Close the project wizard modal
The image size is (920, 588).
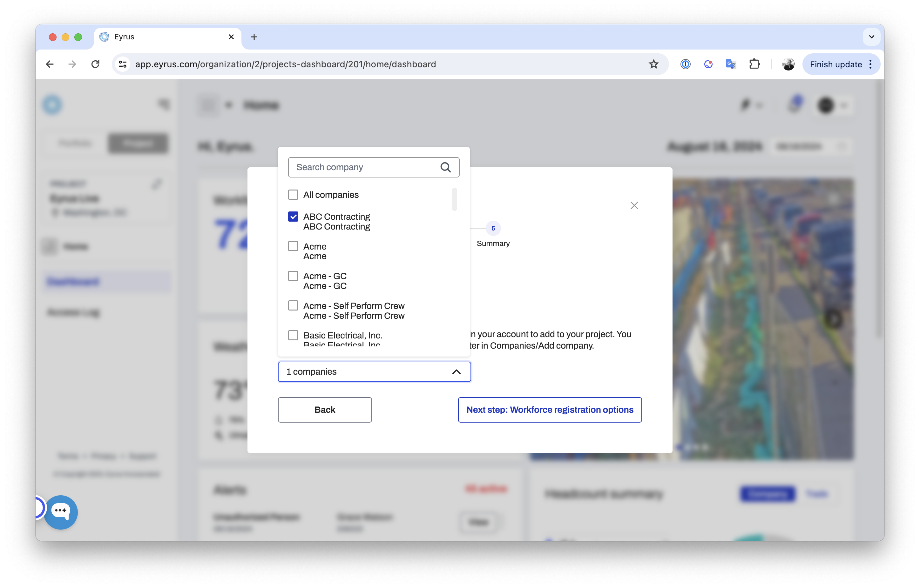tap(634, 205)
